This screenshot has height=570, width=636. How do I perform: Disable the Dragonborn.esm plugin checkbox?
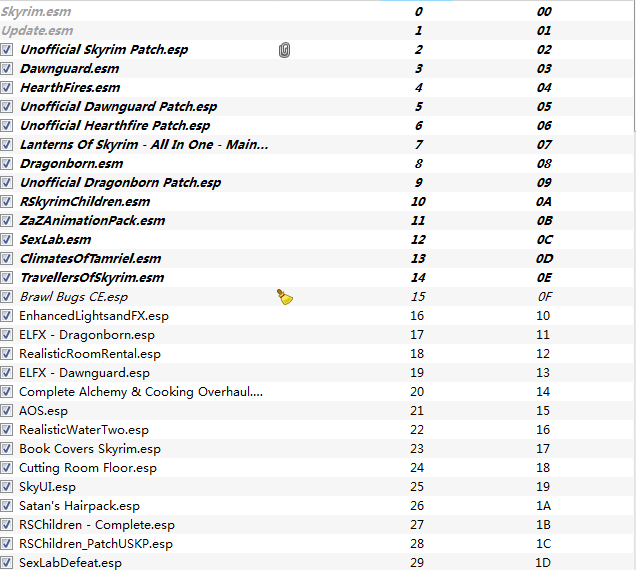[6, 163]
